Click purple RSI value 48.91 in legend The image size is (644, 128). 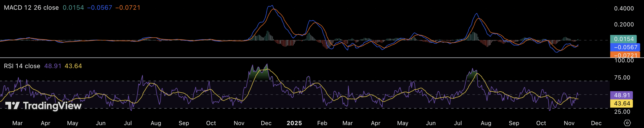coord(53,66)
